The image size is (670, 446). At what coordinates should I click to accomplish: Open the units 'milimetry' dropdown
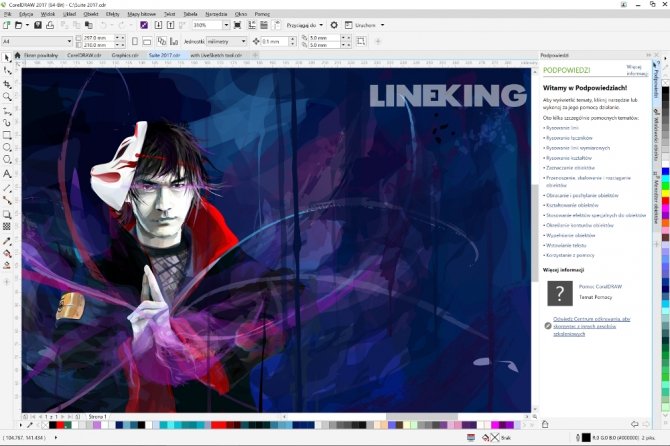pos(244,41)
